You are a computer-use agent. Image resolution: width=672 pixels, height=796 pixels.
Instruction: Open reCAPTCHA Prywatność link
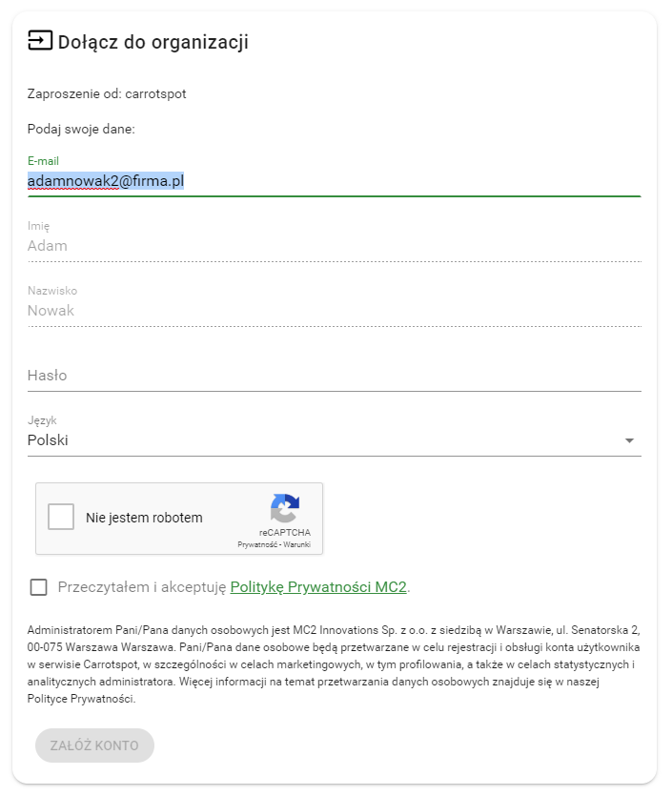tap(255, 544)
